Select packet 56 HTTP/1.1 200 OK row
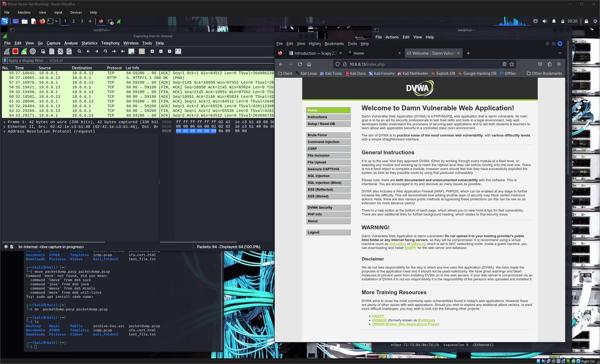This screenshot has width=600, height=364. [138, 77]
